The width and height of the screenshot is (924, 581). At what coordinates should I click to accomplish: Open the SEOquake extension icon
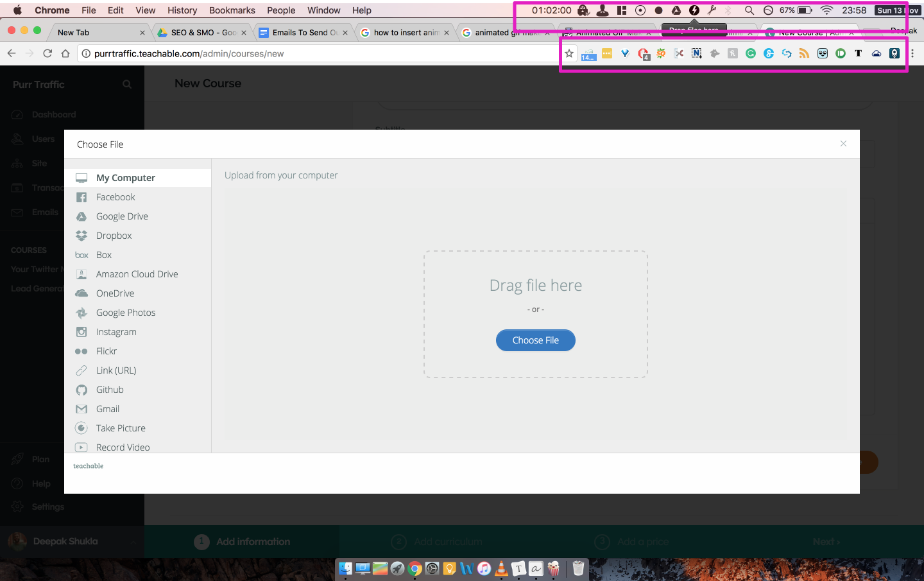tap(661, 53)
